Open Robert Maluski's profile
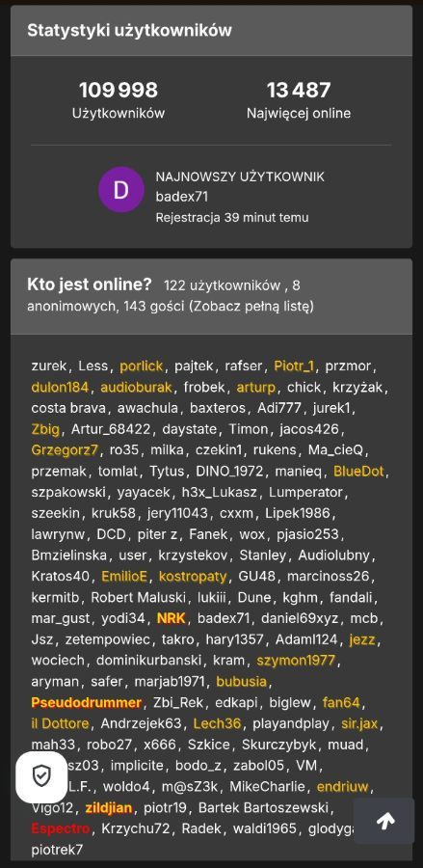This screenshot has height=868, width=423. (x=141, y=597)
